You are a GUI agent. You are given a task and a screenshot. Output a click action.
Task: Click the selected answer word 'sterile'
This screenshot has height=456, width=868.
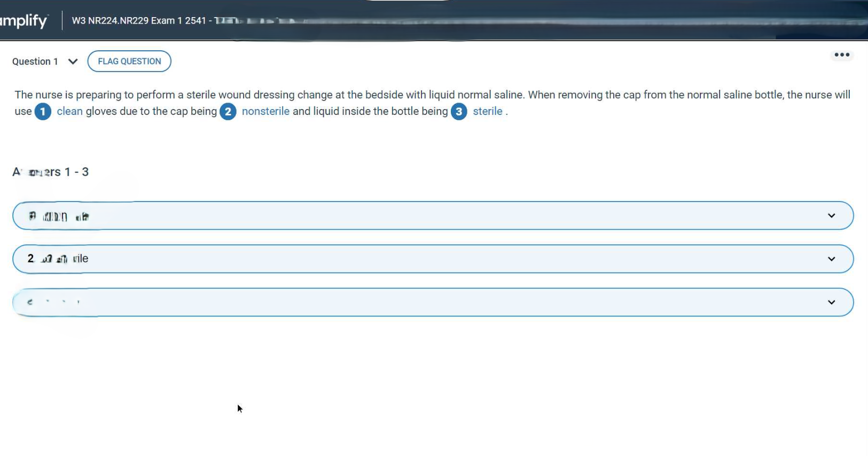[487, 112]
